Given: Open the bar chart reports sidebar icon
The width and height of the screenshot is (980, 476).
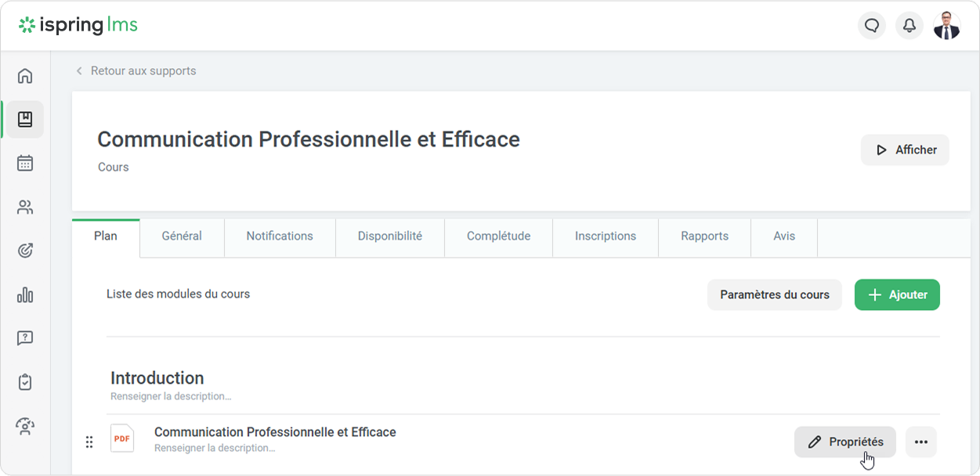Looking at the screenshot, I should point(25,294).
